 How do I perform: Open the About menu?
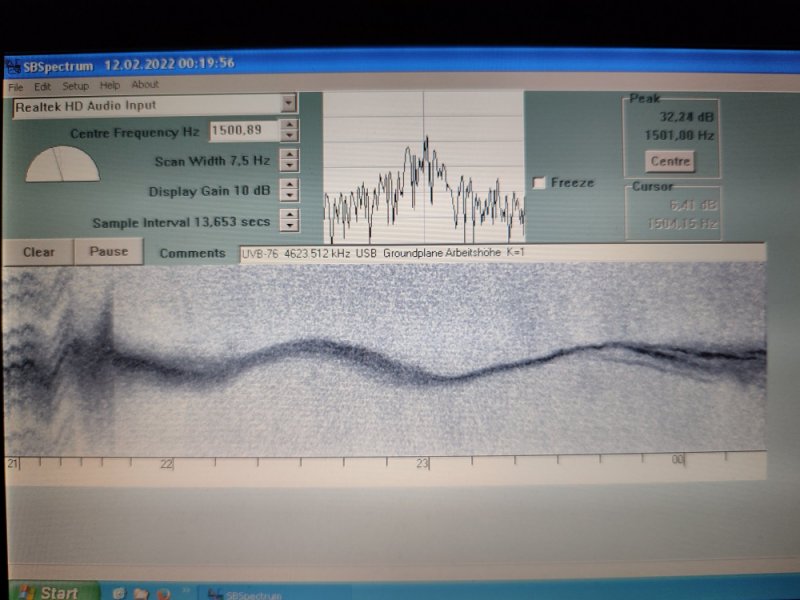pos(145,85)
